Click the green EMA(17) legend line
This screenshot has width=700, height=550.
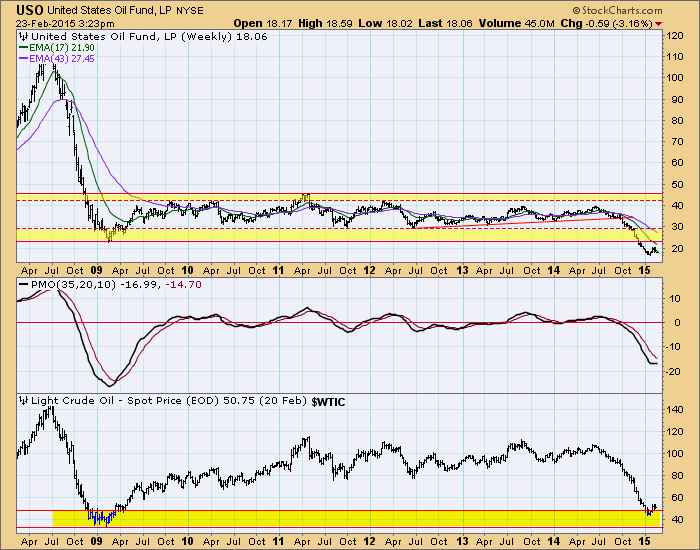pos(22,46)
